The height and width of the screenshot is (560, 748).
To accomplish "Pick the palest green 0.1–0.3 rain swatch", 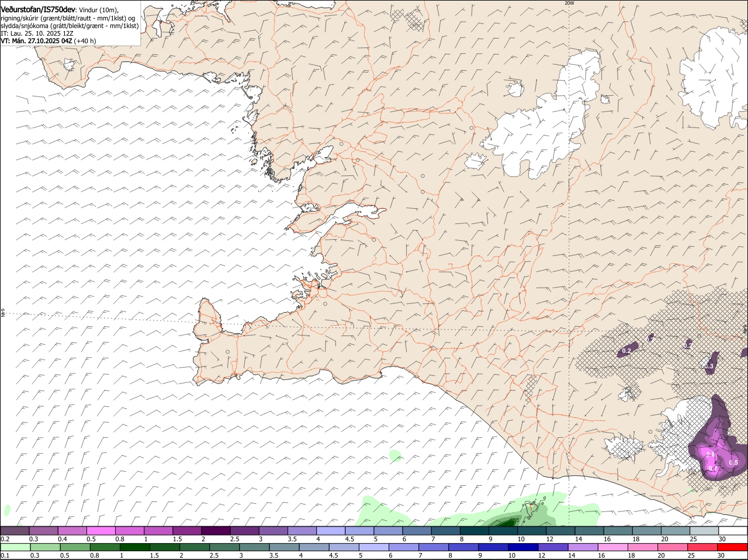I will tap(15, 547).
